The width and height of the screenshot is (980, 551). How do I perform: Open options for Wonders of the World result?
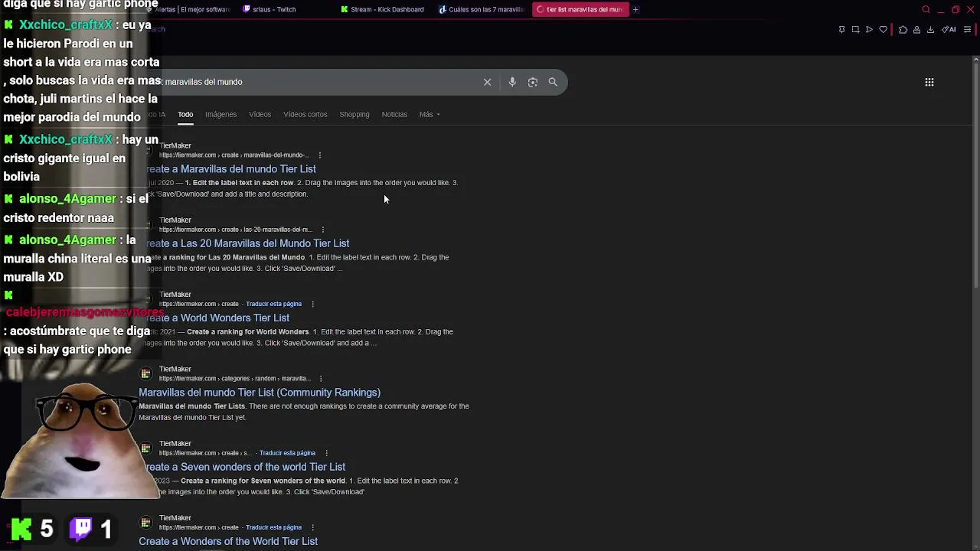pos(312,527)
